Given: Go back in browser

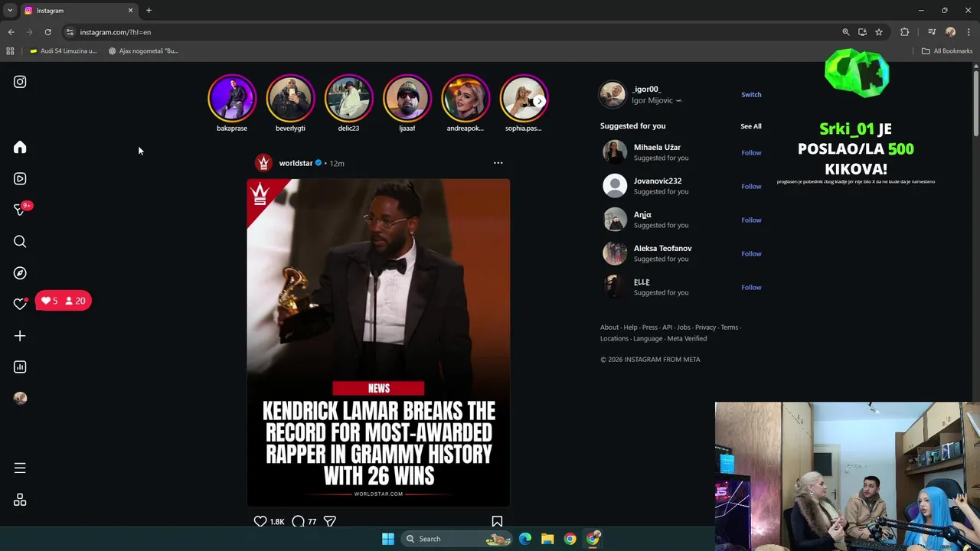Looking at the screenshot, I should tap(11, 32).
